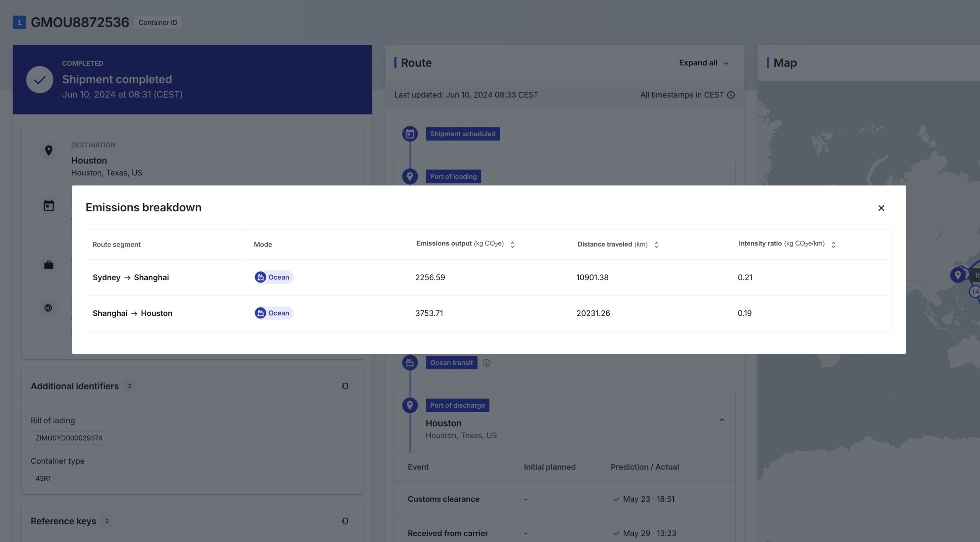Click the Shipment scheduled calendar icon
This screenshot has height=542, width=980.
coord(410,134)
